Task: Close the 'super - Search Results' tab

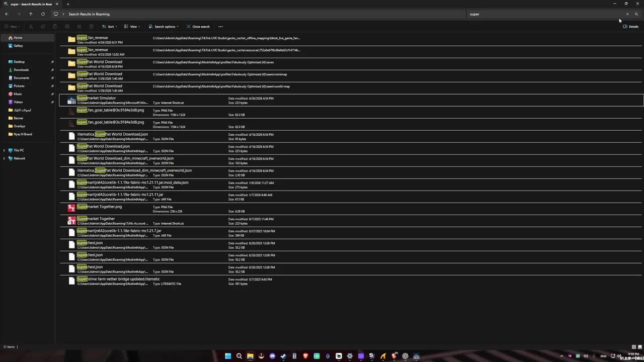Action: click(x=57, y=4)
